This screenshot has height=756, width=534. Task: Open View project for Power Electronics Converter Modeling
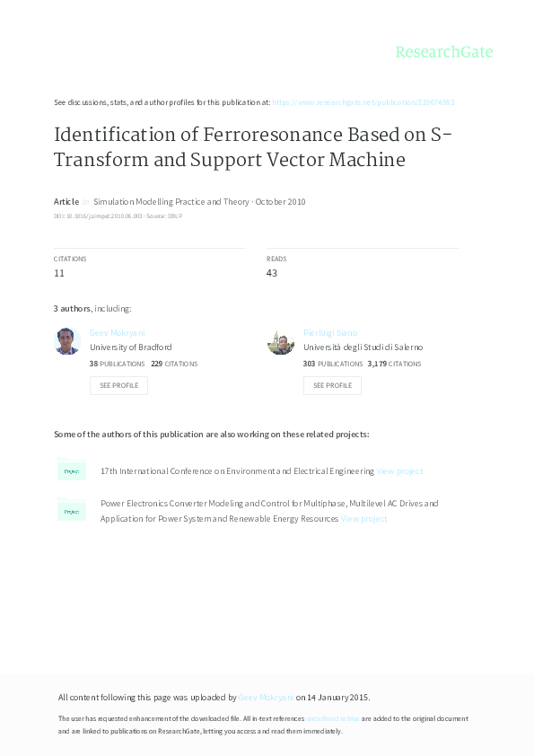coord(363,518)
